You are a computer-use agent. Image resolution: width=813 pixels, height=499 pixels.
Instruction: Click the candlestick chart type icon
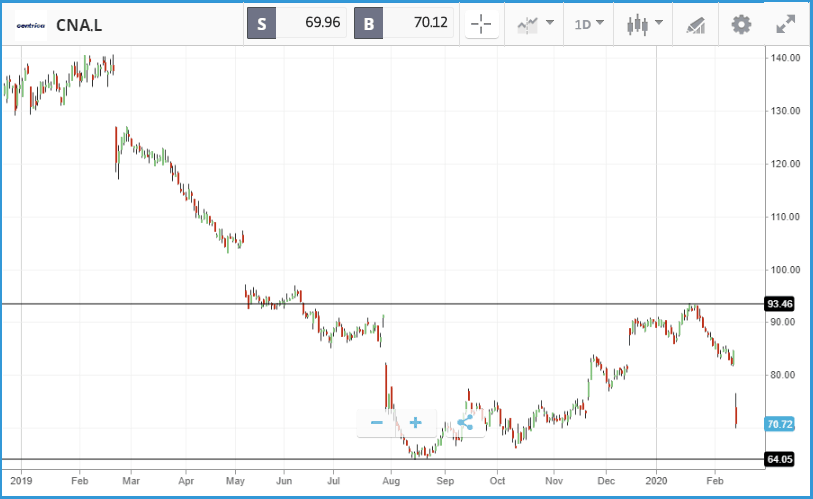(638, 24)
